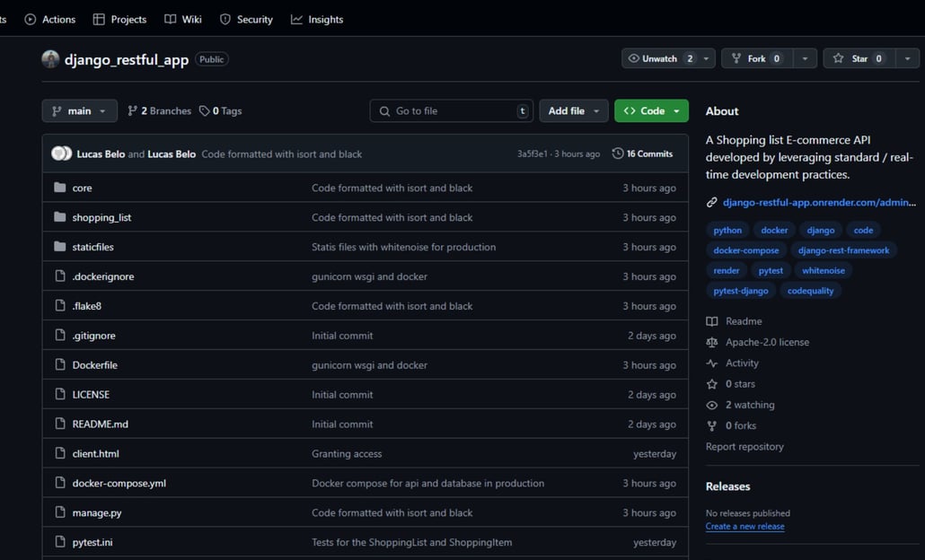Expand the Unwatch notifications dropdown arrow
Image resolution: width=925 pixels, height=560 pixels.
point(707,58)
